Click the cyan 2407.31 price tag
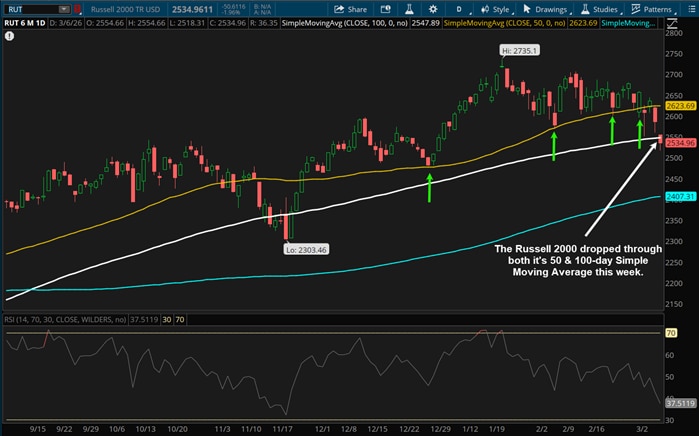Image resolution: width=699 pixels, height=436 pixels. (680, 196)
